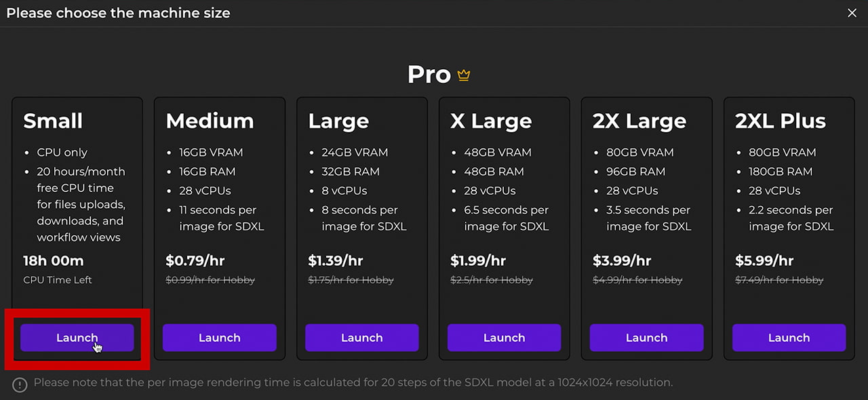
Task: Start the X Large machine
Action: tap(504, 338)
